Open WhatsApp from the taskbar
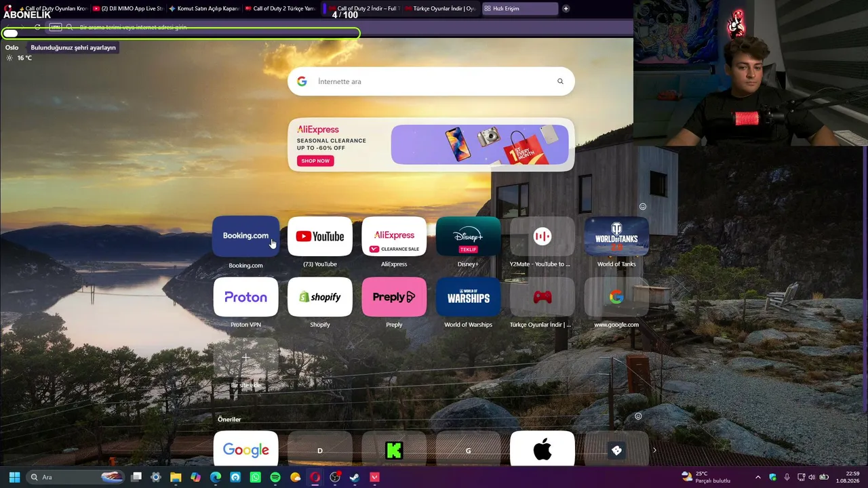Image resolution: width=868 pixels, height=488 pixels. pos(255,477)
